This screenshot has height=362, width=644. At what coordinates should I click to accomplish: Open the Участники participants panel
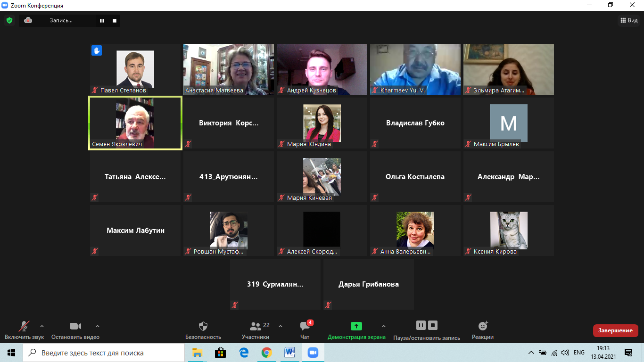coord(256,330)
